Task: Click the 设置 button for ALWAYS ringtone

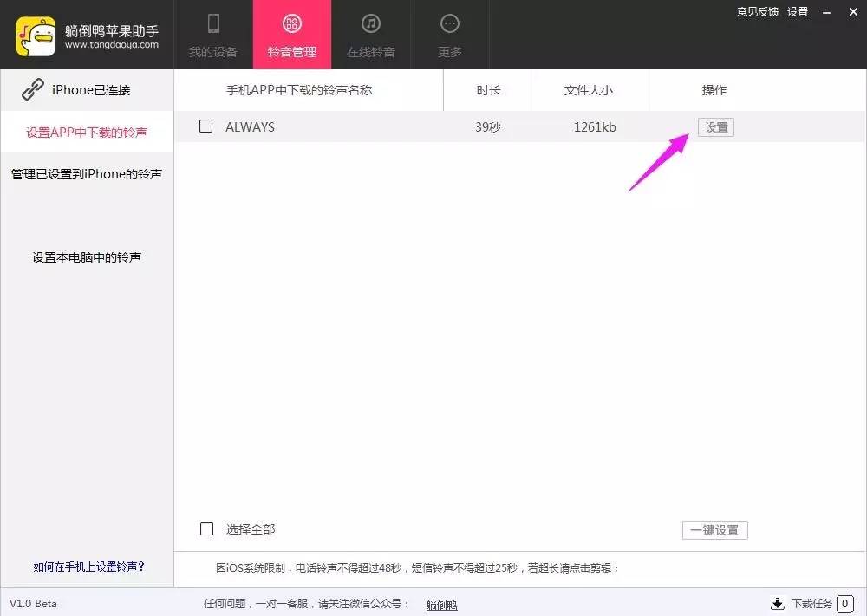Action: coord(716,126)
